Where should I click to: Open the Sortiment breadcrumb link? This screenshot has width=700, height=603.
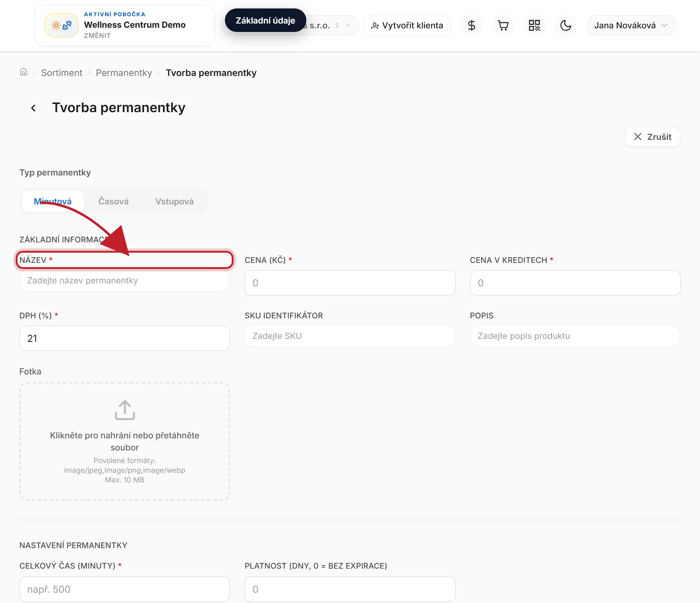(62, 73)
